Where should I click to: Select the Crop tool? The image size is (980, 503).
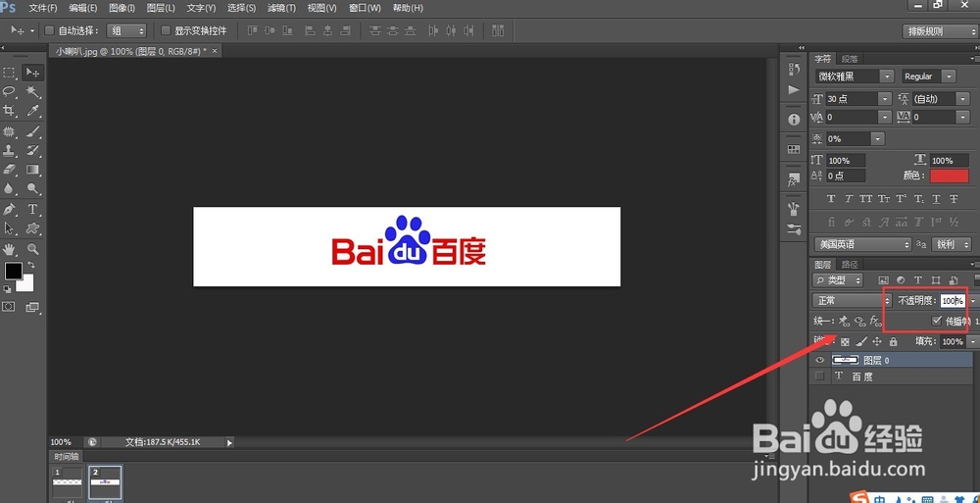[x=10, y=111]
